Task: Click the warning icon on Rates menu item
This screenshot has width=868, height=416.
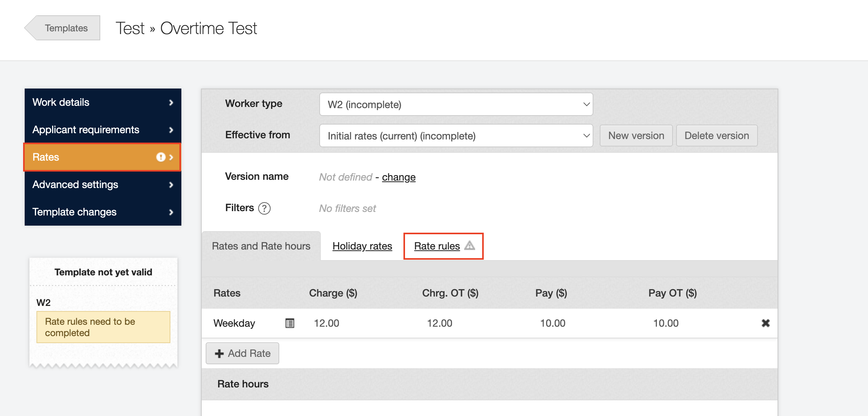Action: click(161, 157)
